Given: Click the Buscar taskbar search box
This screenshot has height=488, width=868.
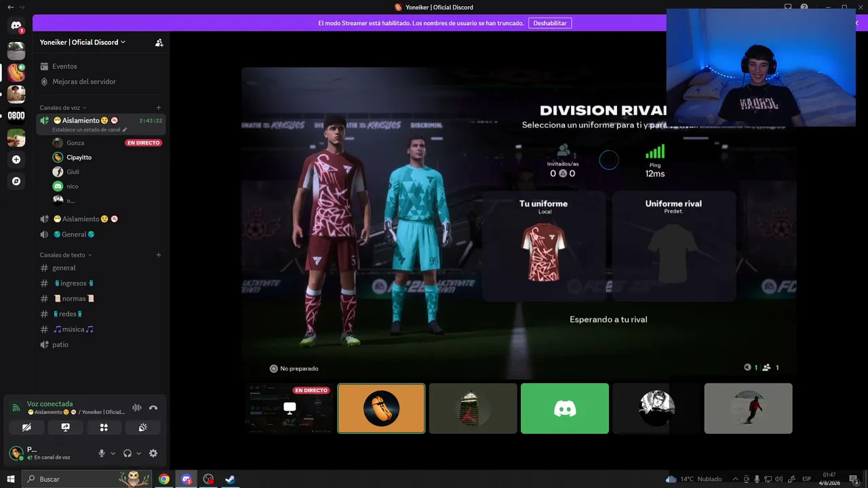Looking at the screenshot, I should pyautogui.click(x=88, y=479).
